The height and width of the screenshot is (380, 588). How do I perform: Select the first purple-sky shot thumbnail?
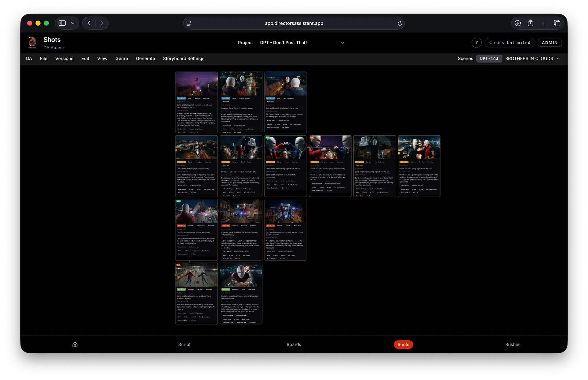point(196,84)
